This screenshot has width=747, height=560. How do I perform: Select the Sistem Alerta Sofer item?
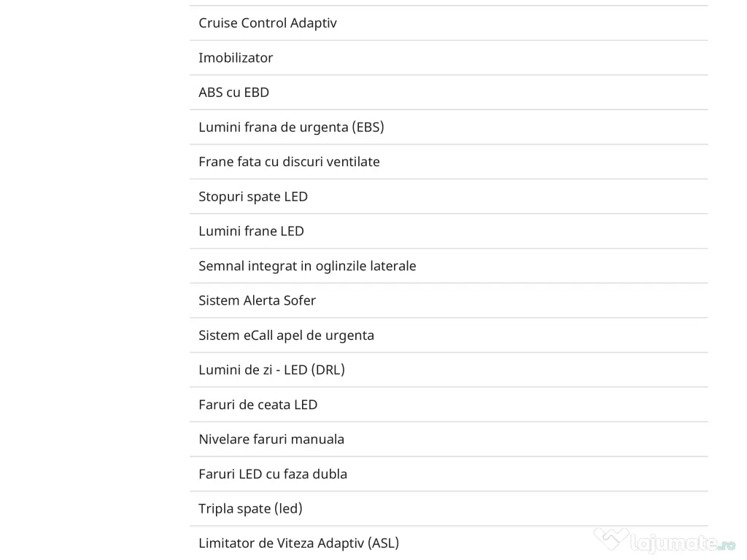click(257, 300)
